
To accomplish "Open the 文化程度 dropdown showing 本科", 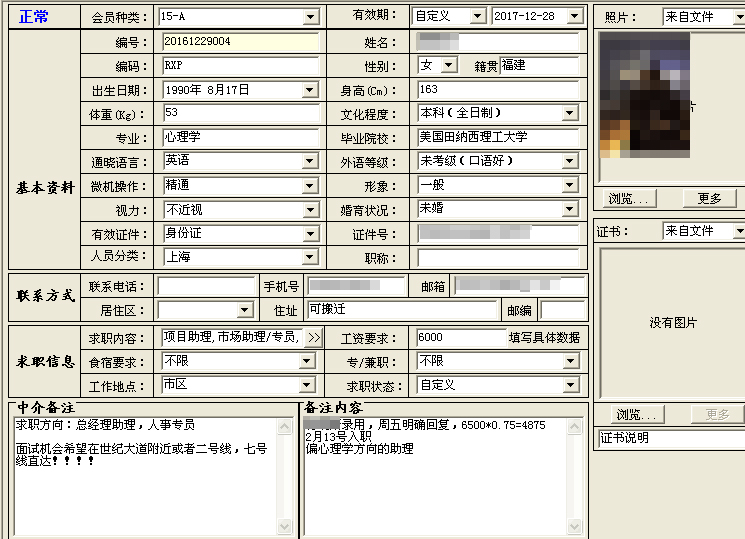I will (569, 114).
